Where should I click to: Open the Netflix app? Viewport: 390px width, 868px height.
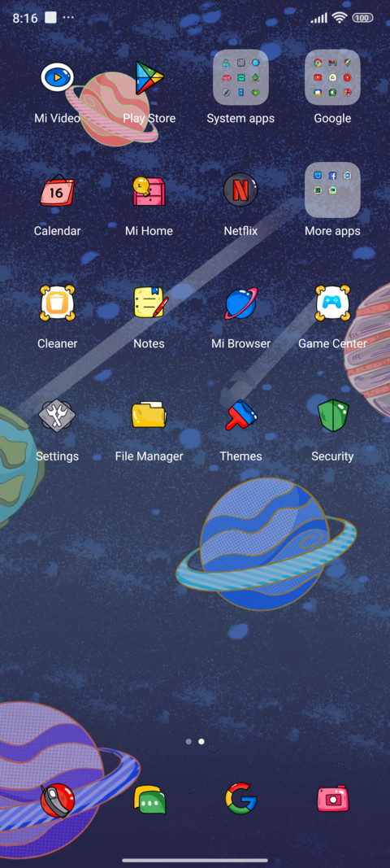(240, 190)
